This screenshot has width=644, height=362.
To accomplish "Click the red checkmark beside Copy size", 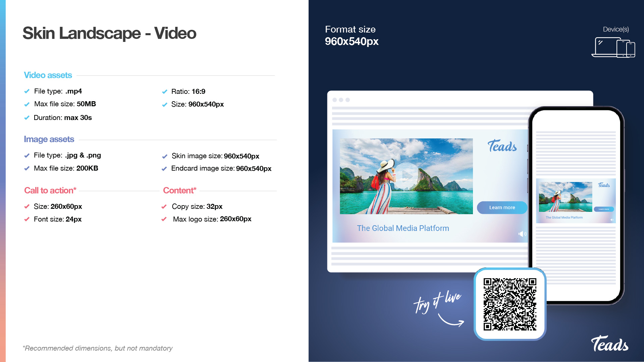I will coord(164,206).
